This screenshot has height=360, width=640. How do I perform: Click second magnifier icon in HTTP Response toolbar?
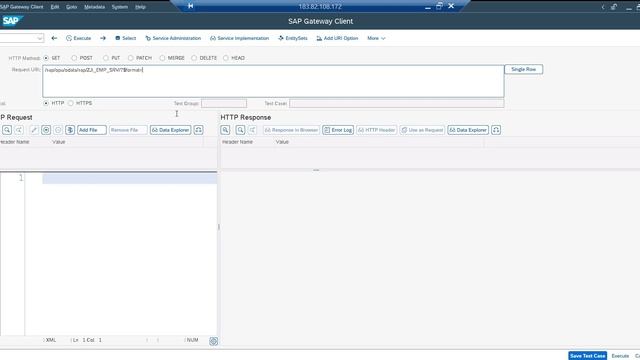[240, 130]
